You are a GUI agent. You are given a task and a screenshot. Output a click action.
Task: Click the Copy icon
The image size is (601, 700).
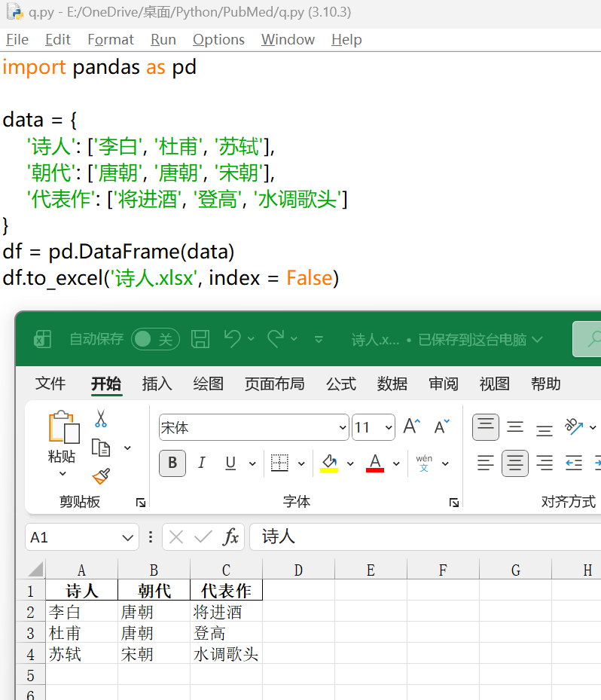coord(101,448)
